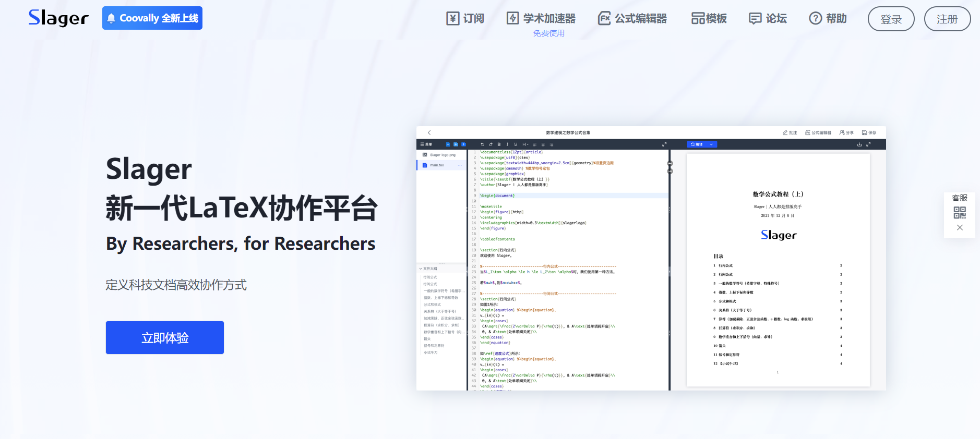980x439 pixels.
Task: Click the 登录 login button
Action: click(891, 19)
